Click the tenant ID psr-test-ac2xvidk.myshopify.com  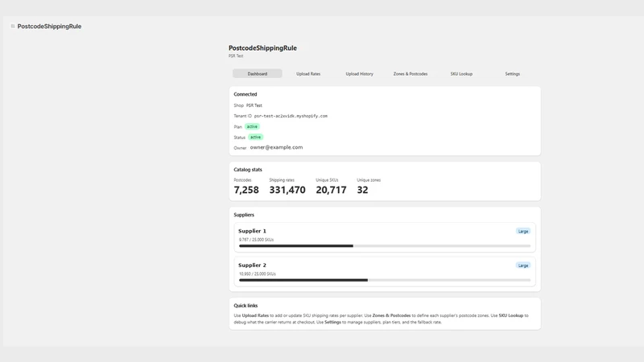point(291,116)
